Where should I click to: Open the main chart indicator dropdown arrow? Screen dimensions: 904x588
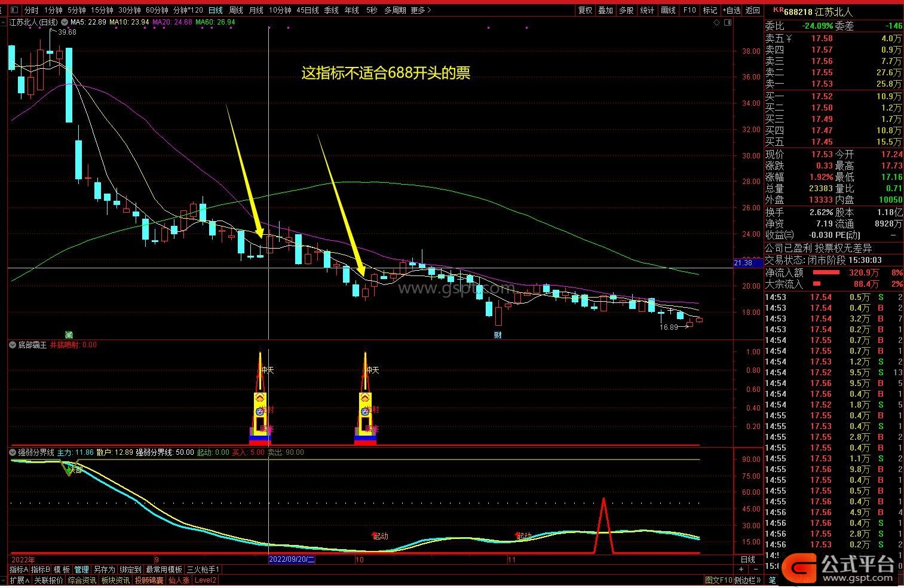(65, 22)
